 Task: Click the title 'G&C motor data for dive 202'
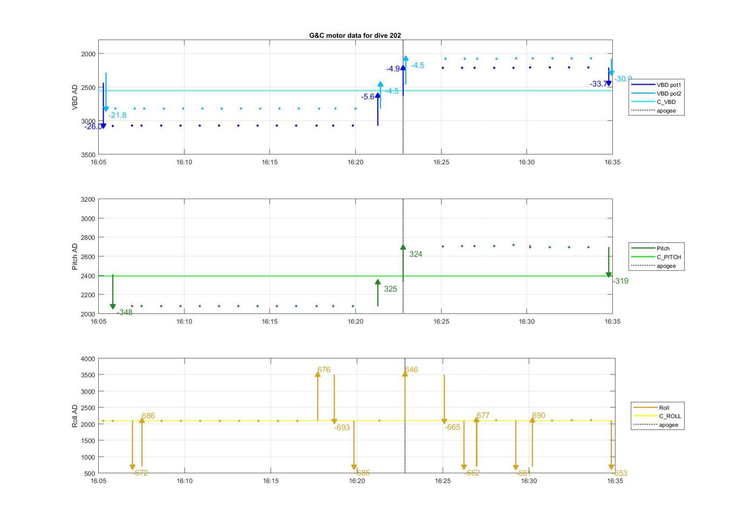pyautogui.click(x=355, y=35)
